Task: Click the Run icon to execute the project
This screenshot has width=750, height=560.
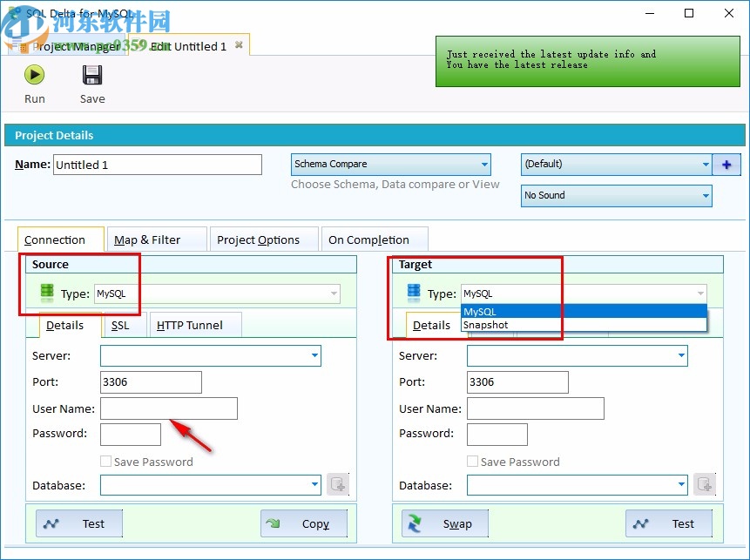Action: 34,75
